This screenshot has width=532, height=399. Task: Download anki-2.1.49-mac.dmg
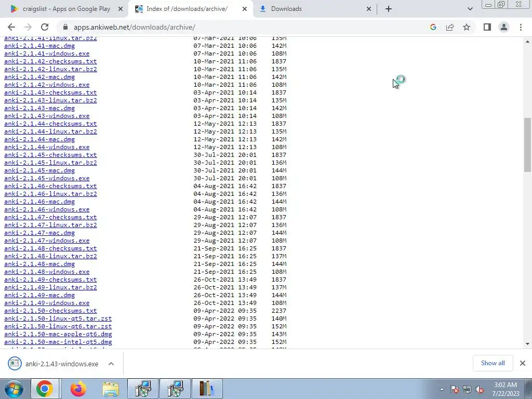(39, 295)
